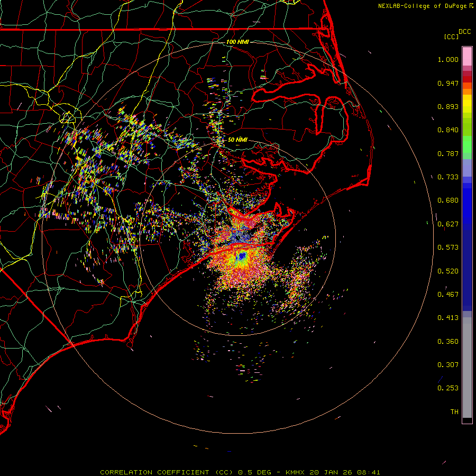Click the 0.467 scale value
The width and height of the screenshot is (476, 476).
tap(448, 295)
